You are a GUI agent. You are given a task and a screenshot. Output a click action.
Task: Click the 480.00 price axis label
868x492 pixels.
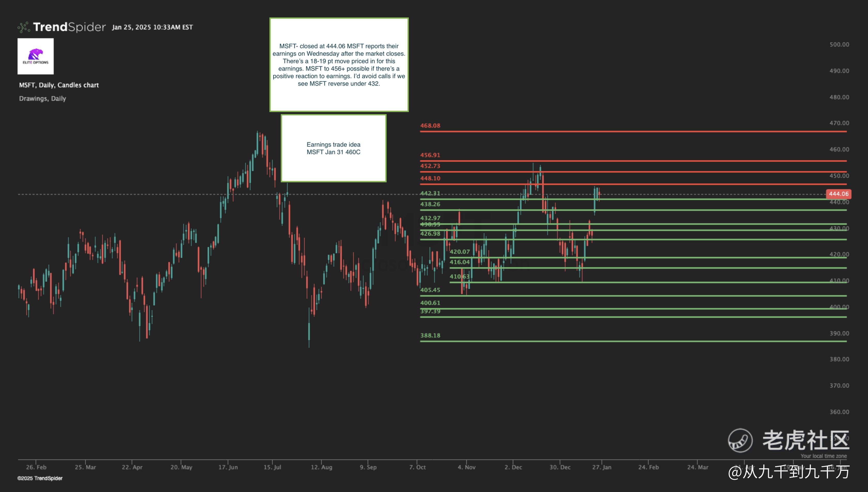(839, 97)
